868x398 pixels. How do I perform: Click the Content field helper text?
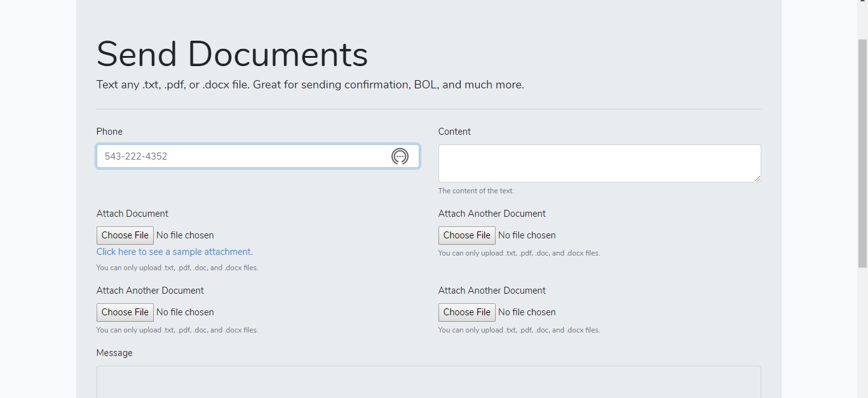point(476,190)
